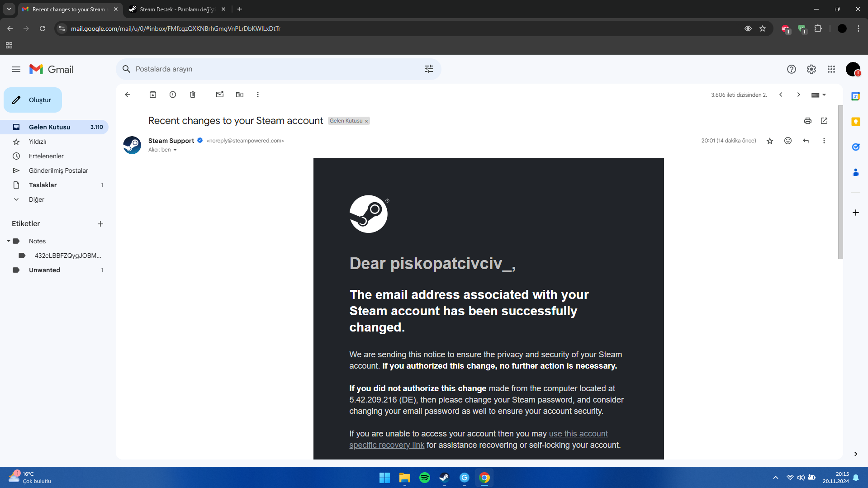Close the Steam Destek tab
This screenshot has width=868, height=488.
[223, 9]
